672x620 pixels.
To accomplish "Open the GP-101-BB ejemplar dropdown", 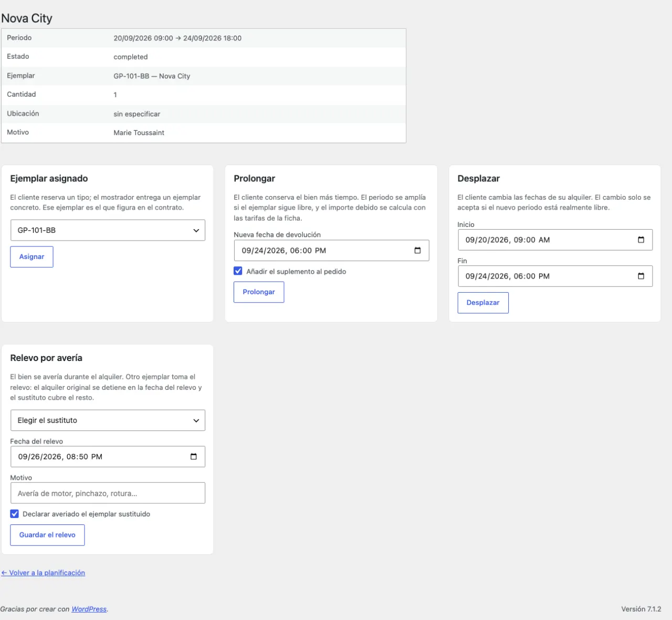I will pyautogui.click(x=108, y=230).
